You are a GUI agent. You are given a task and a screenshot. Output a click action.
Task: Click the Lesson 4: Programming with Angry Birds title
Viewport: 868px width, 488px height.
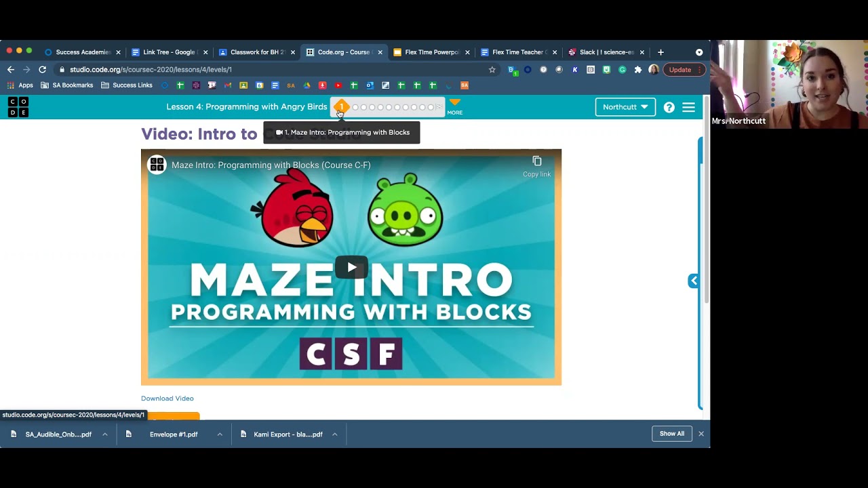pos(247,107)
